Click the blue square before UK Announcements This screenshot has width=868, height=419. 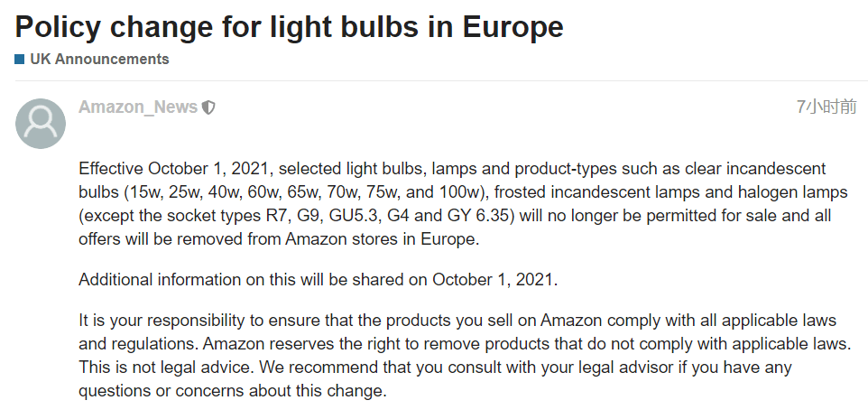19,60
